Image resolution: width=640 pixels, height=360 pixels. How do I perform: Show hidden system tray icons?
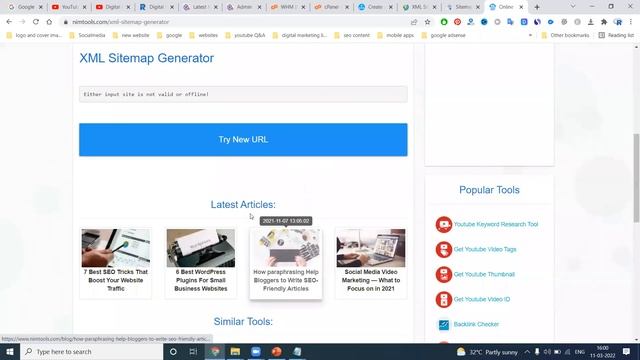click(x=527, y=352)
